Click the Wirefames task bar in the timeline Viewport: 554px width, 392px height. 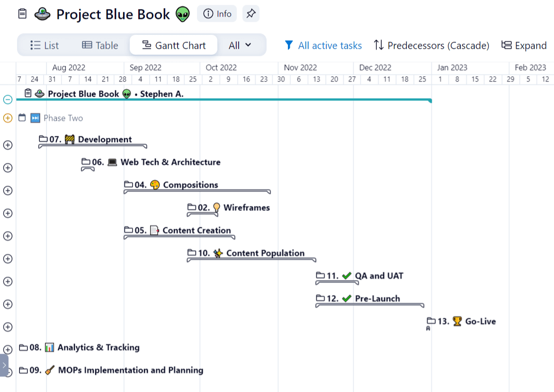click(x=203, y=214)
